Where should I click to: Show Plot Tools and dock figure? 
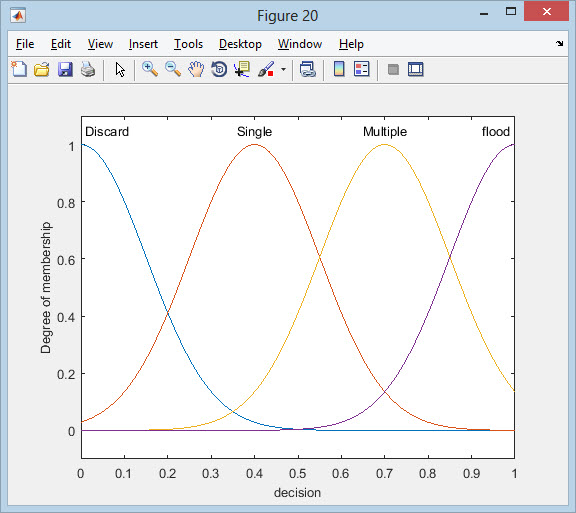(415, 69)
